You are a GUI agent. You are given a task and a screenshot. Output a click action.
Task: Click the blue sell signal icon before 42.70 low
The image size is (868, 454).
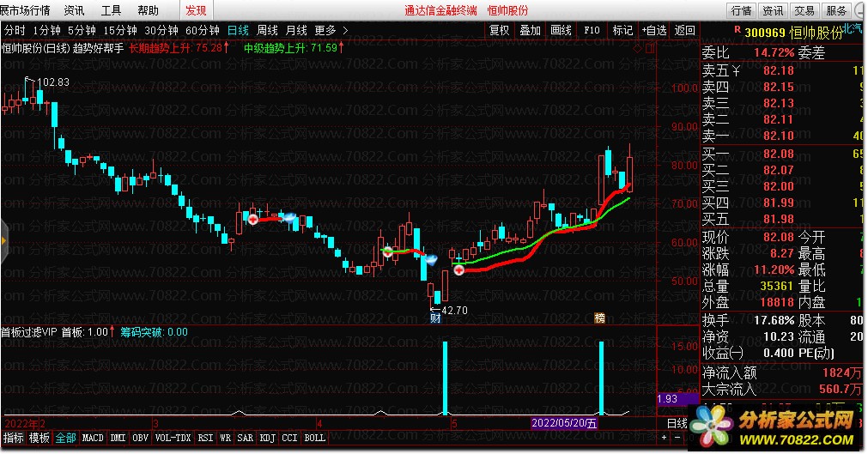point(431,259)
